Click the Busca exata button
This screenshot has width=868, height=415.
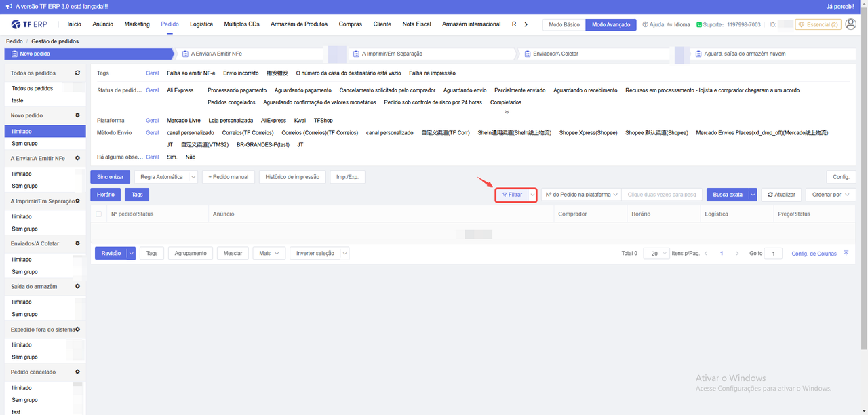[x=728, y=195]
